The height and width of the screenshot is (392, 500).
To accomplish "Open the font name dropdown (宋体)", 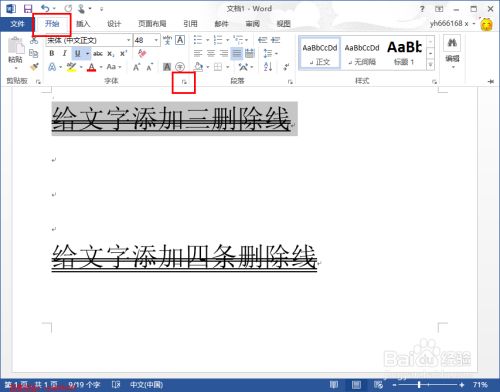I will coord(128,40).
